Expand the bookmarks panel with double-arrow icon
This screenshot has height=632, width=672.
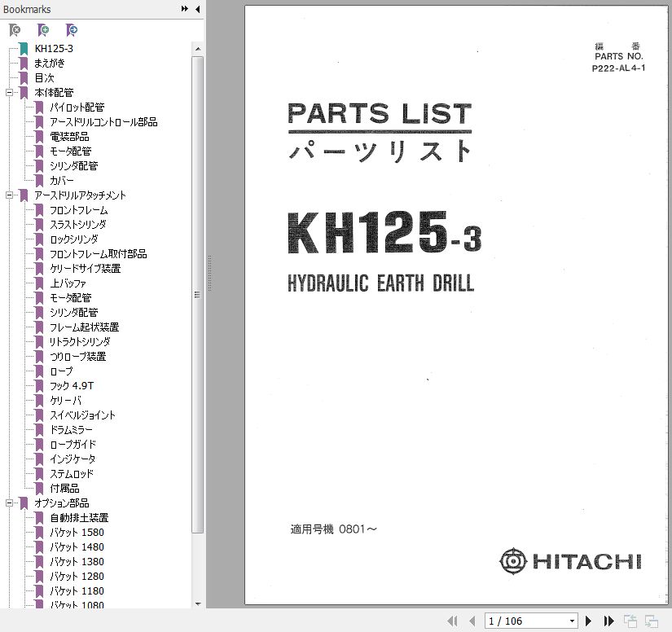185,9
